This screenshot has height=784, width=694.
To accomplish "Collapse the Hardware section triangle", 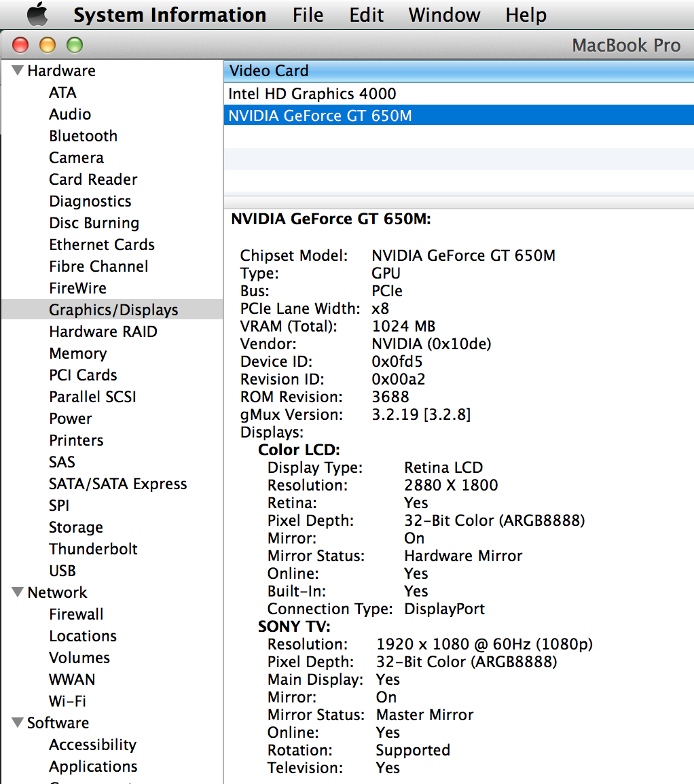I will point(18,71).
